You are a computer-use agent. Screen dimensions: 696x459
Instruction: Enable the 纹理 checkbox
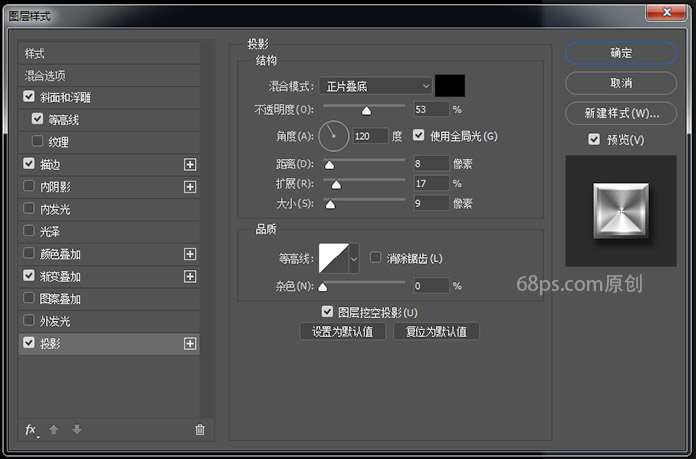pyautogui.click(x=37, y=141)
